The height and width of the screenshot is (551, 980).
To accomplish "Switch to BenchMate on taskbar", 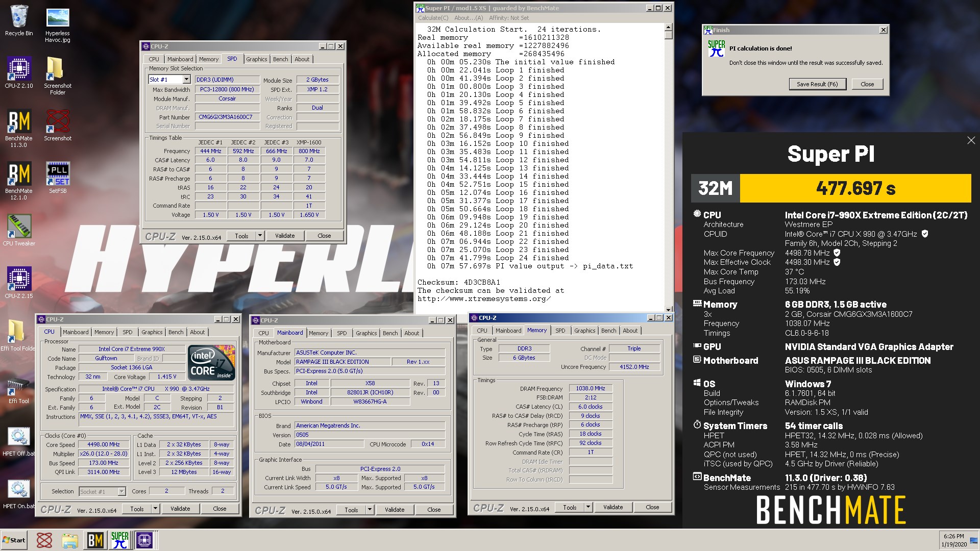I will point(95,540).
